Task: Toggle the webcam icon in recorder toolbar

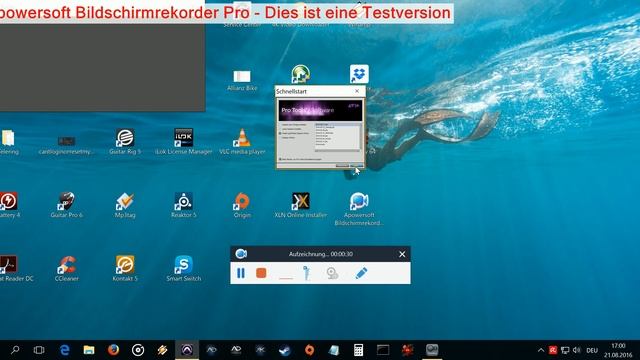Action: (333, 273)
